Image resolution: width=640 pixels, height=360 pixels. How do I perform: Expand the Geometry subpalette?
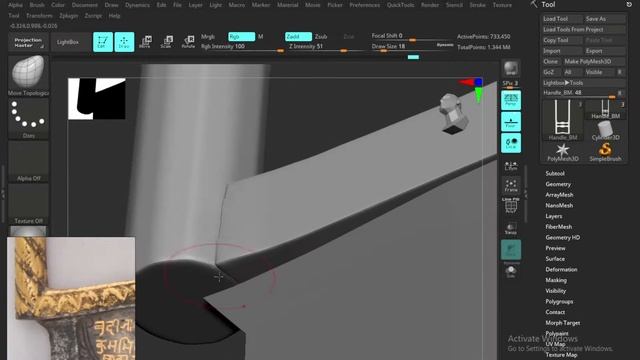pyautogui.click(x=558, y=184)
